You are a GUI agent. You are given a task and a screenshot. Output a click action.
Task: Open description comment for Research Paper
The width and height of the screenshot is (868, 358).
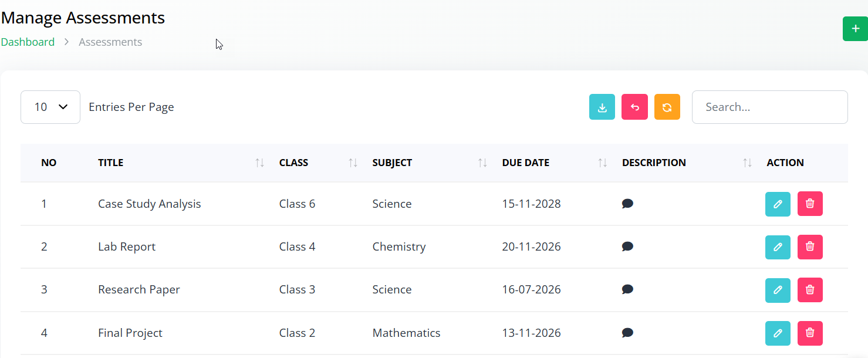click(627, 289)
